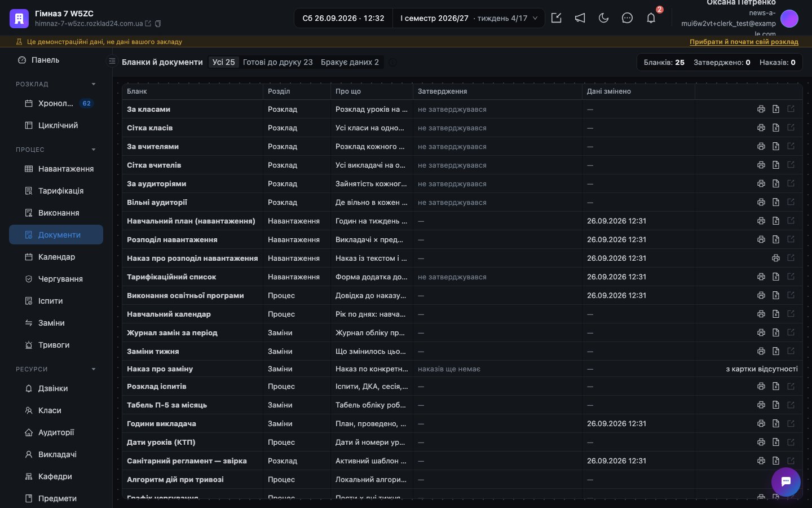
Task: Export "За аудиторіями" to Excel
Action: (x=776, y=183)
